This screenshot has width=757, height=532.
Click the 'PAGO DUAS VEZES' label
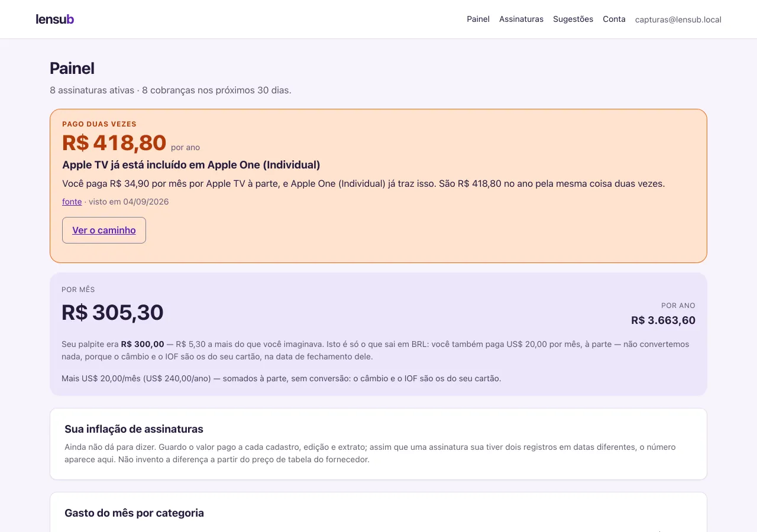pyautogui.click(x=99, y=124)
